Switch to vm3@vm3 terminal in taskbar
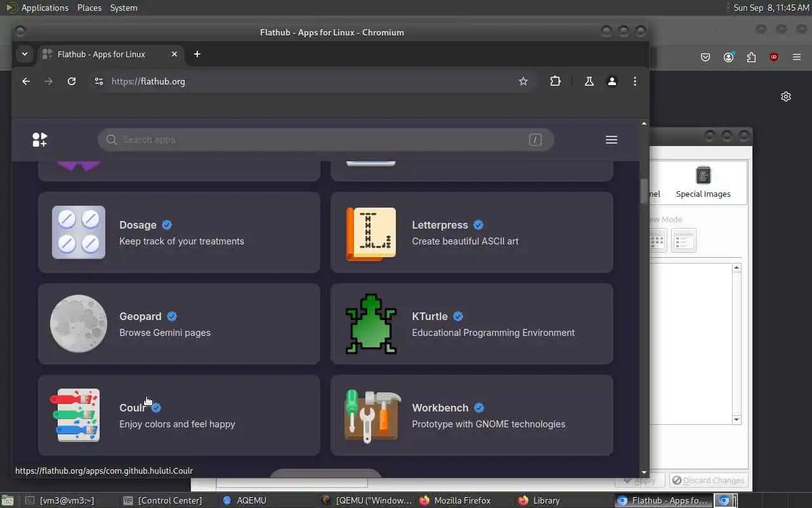 coord(69,500)
